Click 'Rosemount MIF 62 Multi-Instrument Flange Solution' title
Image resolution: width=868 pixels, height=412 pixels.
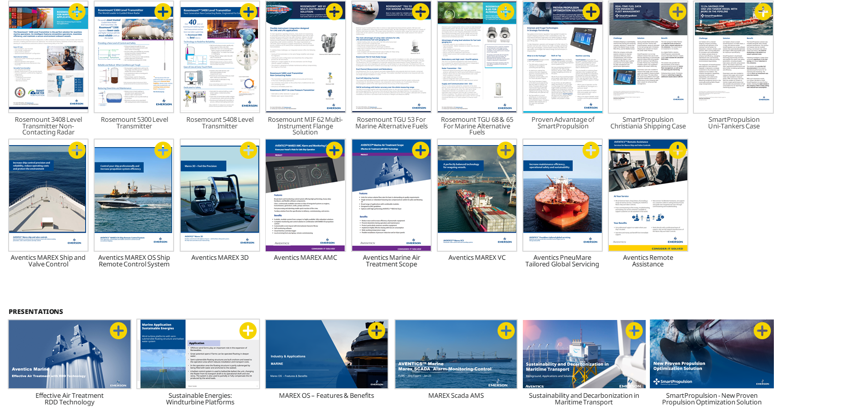[305, 126]
